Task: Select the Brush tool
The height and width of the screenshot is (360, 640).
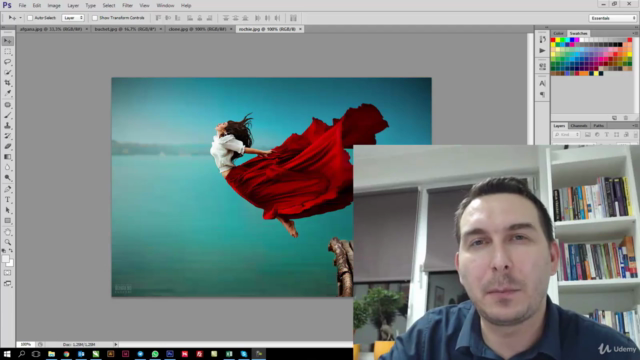Action: [8, 116]
